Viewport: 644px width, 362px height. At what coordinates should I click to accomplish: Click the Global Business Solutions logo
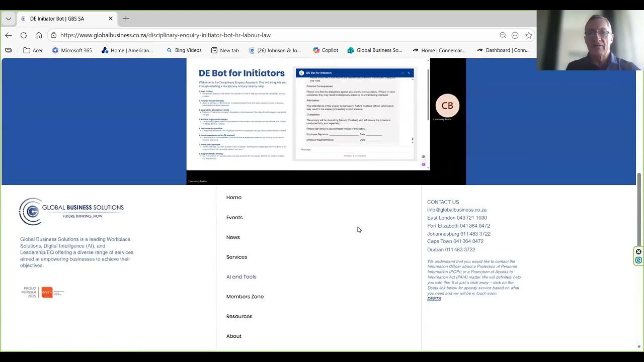(71, 211)
